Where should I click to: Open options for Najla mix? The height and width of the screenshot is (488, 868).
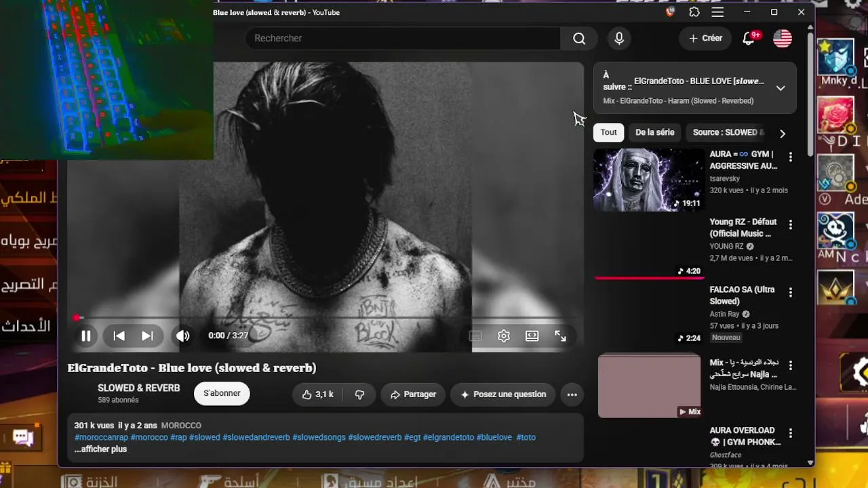[790, 365]
